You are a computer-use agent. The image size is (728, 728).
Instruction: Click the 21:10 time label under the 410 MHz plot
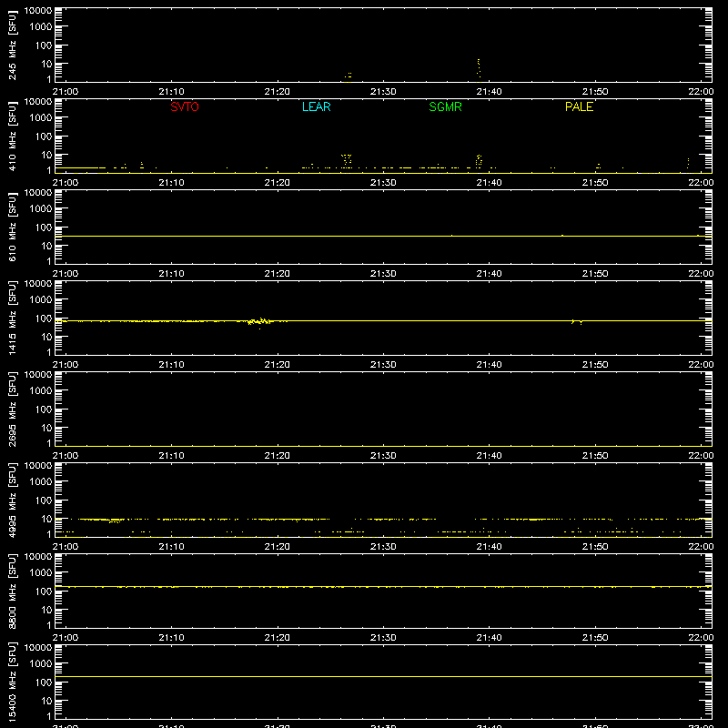tap(171, 183)
